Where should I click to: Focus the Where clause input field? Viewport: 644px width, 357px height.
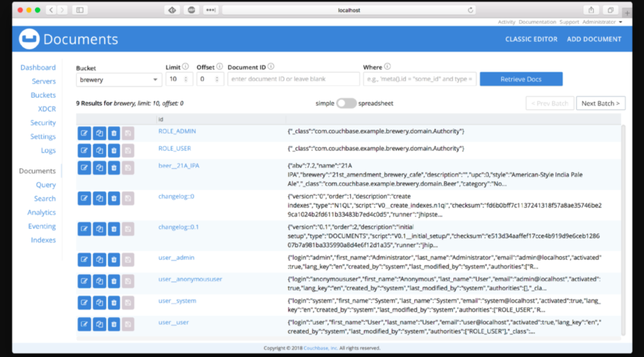pos(420,79)
